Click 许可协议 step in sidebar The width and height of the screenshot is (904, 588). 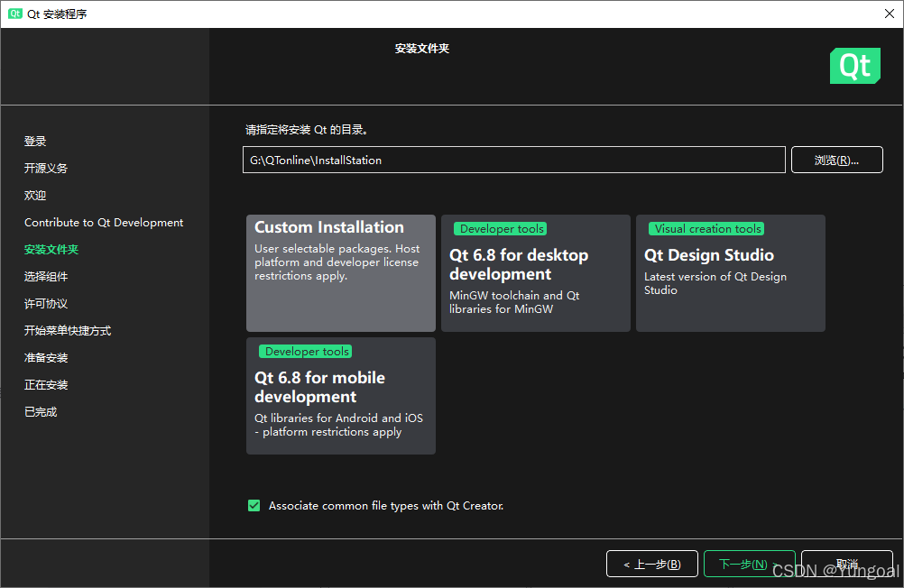[46, 304]
